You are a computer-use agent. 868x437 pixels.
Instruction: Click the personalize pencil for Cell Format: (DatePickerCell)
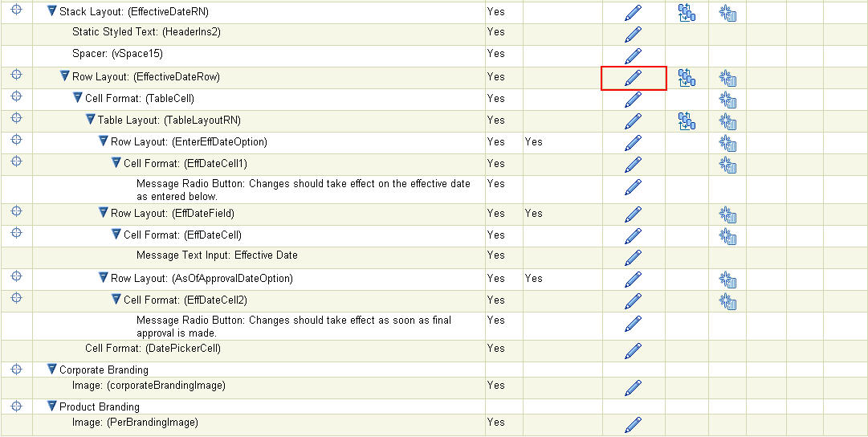coord(634,350)
